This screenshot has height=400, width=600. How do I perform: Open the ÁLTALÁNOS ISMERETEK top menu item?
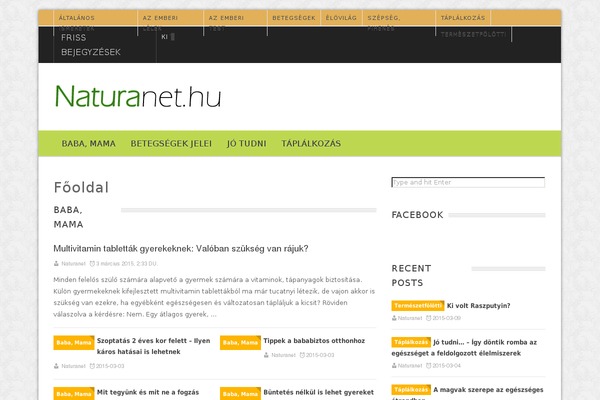77,23
